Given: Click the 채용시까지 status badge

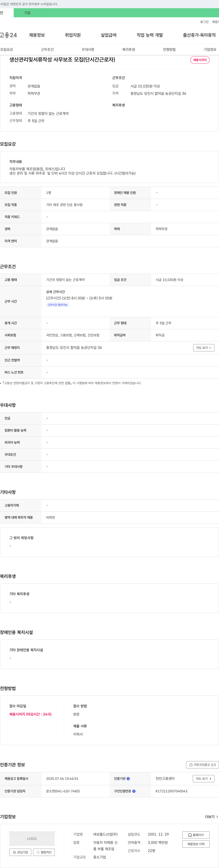Looking at the screenshot, I should (200, 60).
